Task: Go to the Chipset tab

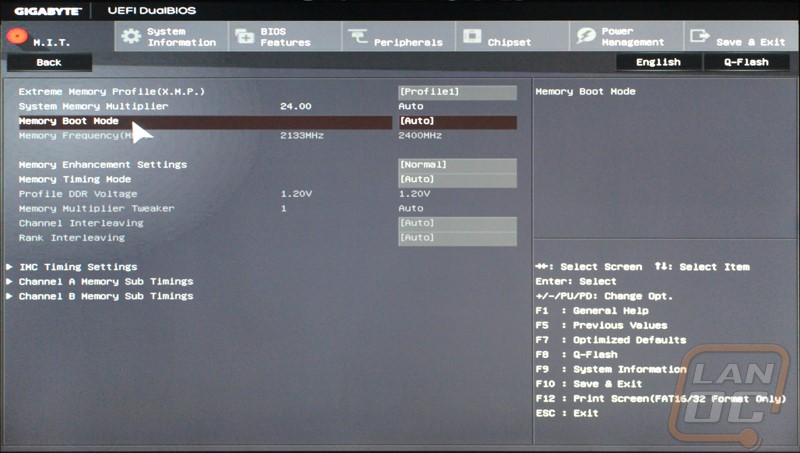Action: pos(512,36)
